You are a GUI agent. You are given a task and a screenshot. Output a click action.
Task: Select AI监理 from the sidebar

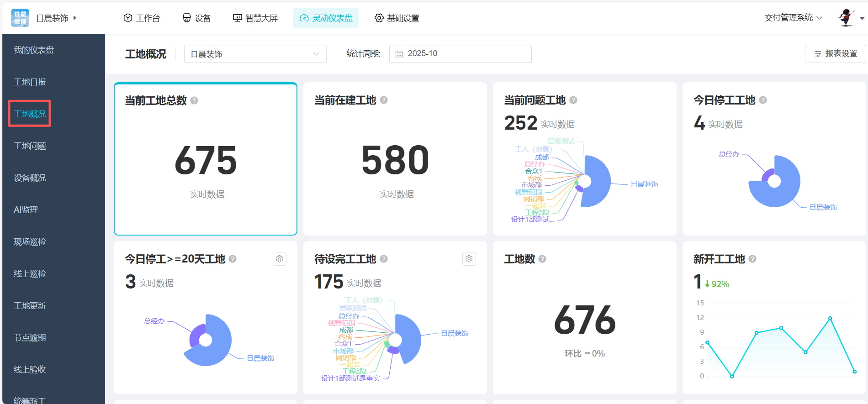[x=26, y=210]
